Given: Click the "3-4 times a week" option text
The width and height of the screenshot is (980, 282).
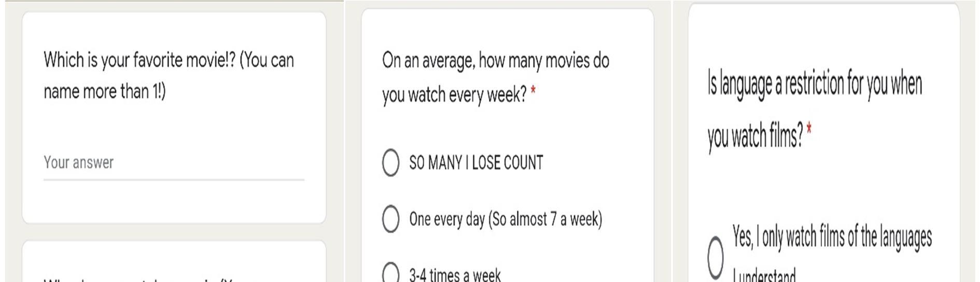Looking at the screenshot, I should click(x=455, y=274).
